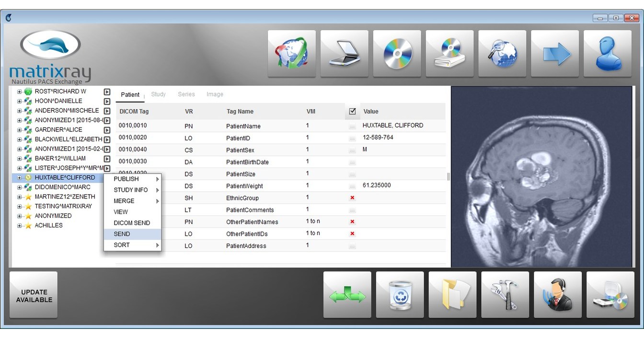Click the CD burn icon
This screenshot has width=644, height=338.
coord(397,53)
